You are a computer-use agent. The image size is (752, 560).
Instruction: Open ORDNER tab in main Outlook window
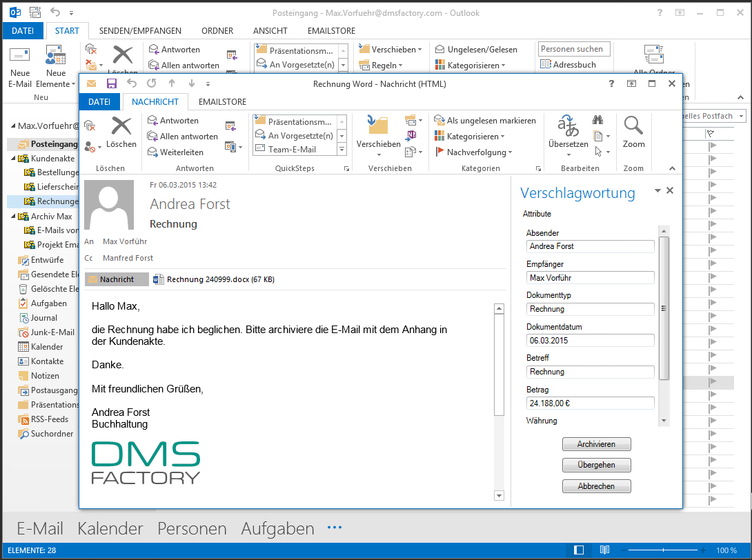point(217,30)
